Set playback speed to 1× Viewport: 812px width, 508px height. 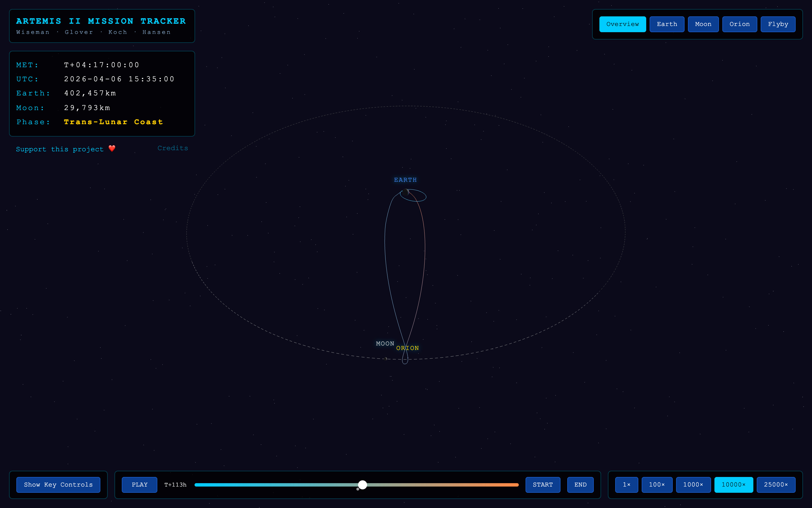click(x=626, y=485)
